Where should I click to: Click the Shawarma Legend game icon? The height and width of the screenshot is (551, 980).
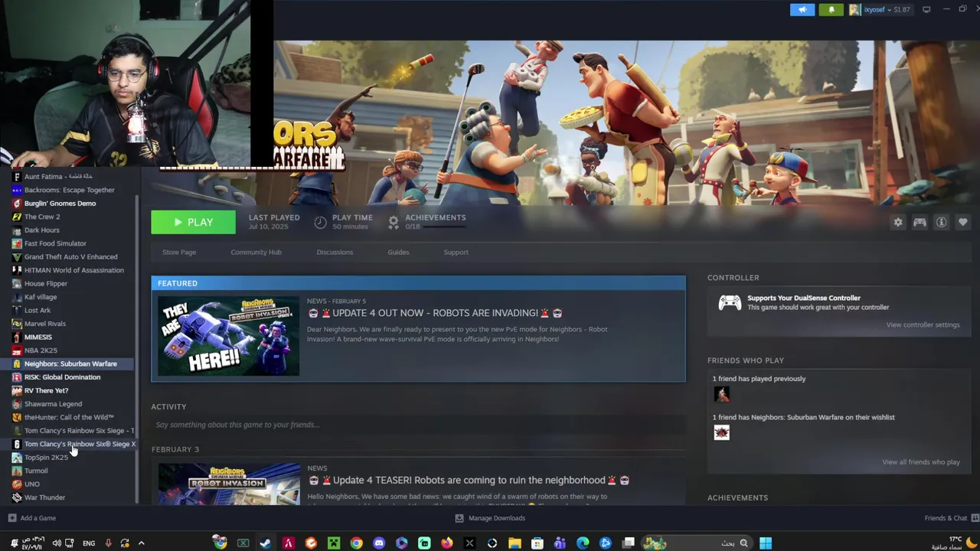(x=17, y=404)
